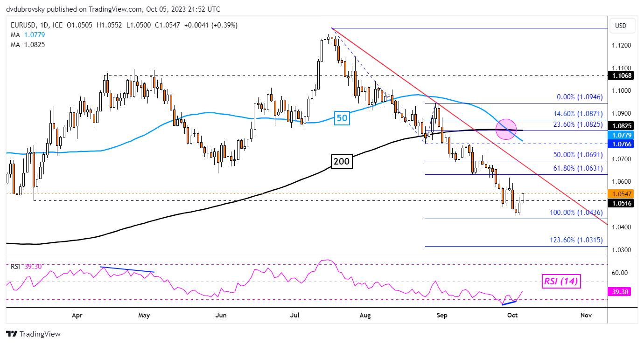Click the 60.00 RSI axis tick

[x=620, y=273]
